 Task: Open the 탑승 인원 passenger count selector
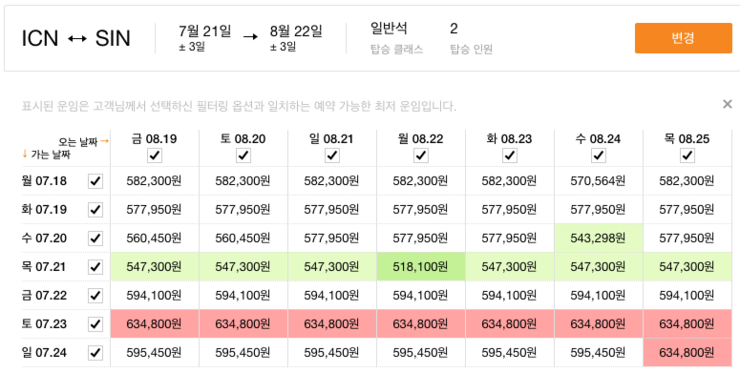471,38
